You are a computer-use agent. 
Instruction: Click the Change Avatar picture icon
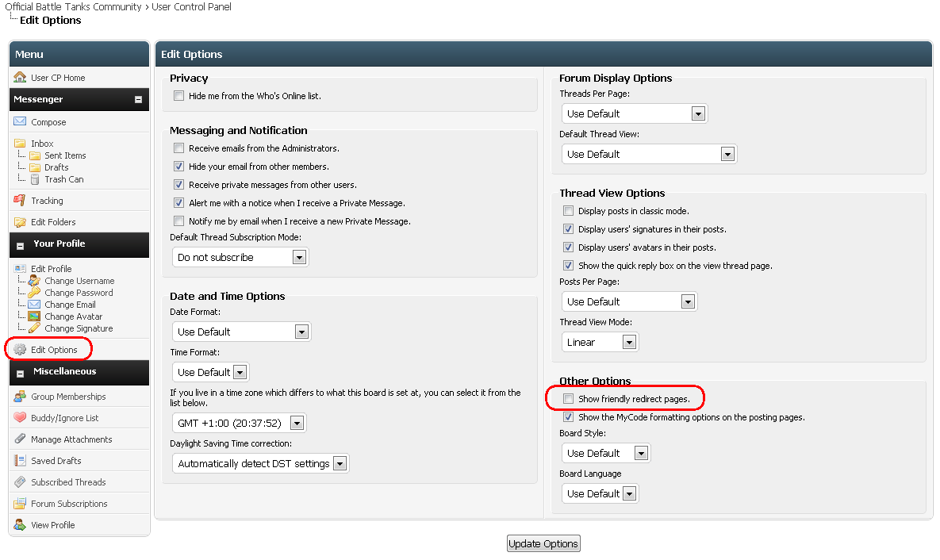click(34, 316)
